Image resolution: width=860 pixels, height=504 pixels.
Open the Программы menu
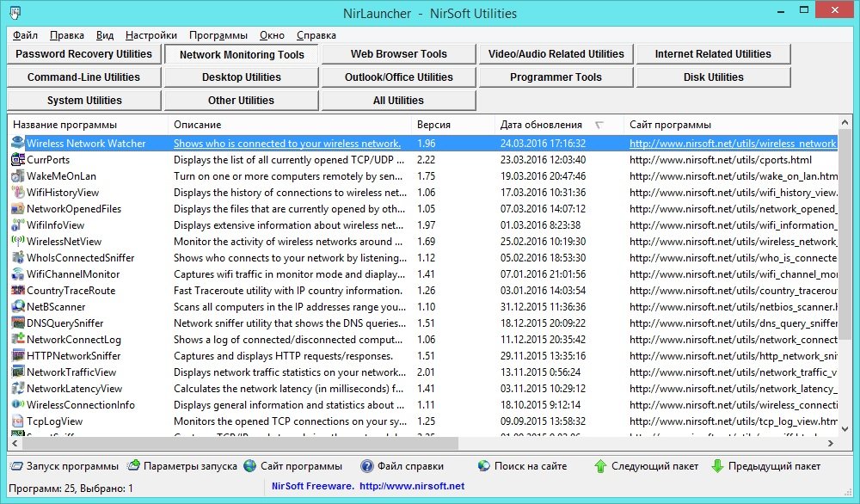coord(218,35)
